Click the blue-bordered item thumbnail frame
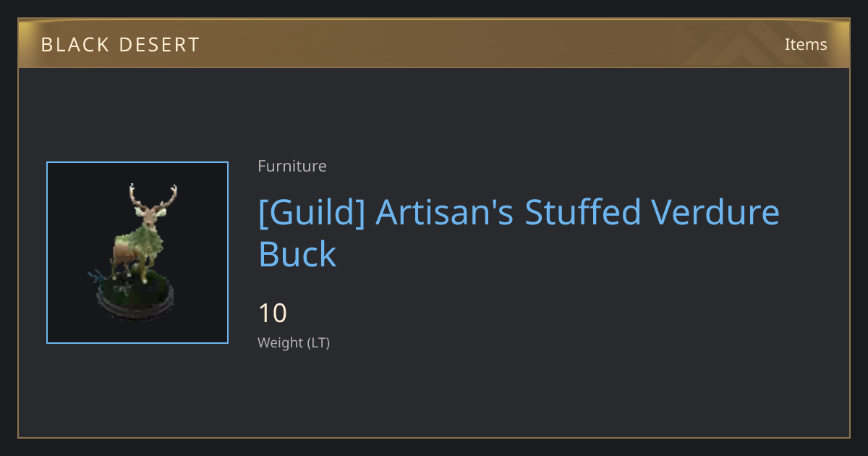The image size is (868, 456). pyautogui.click(x=137, y=253)
